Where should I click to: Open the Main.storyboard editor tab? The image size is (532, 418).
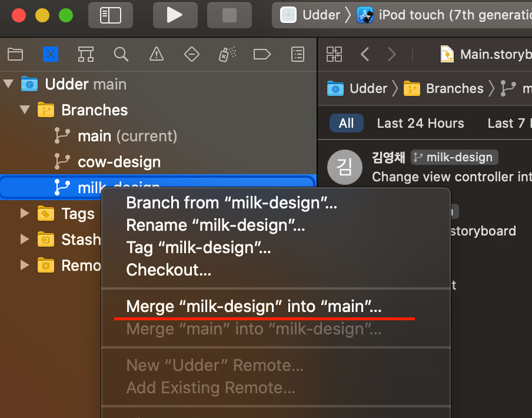pos(486,54)
